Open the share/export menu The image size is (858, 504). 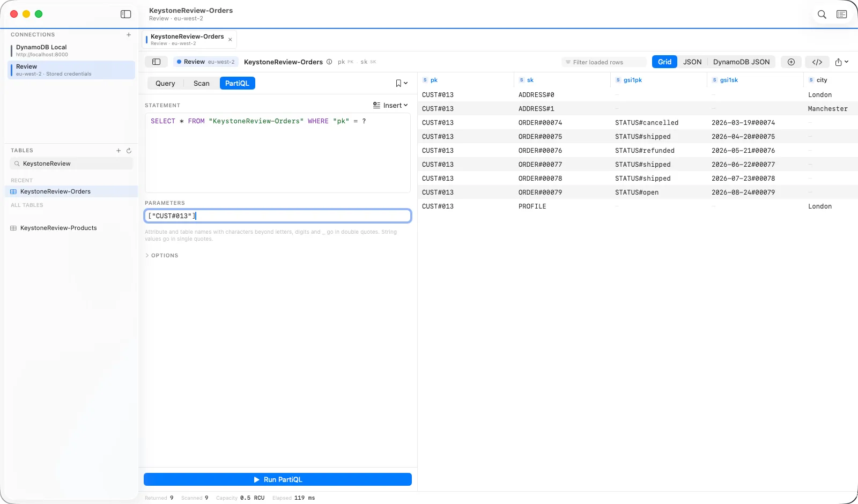[841, 62]
